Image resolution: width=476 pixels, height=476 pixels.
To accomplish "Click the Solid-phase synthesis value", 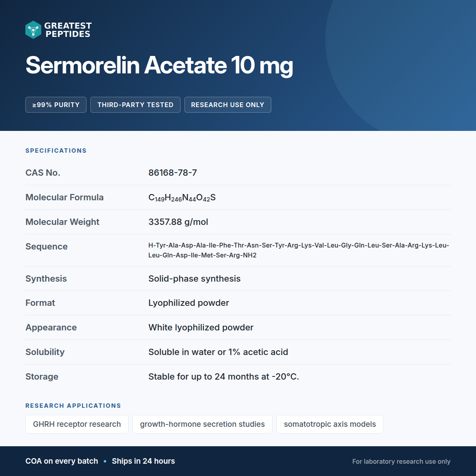I will click(x=194, y=279).
